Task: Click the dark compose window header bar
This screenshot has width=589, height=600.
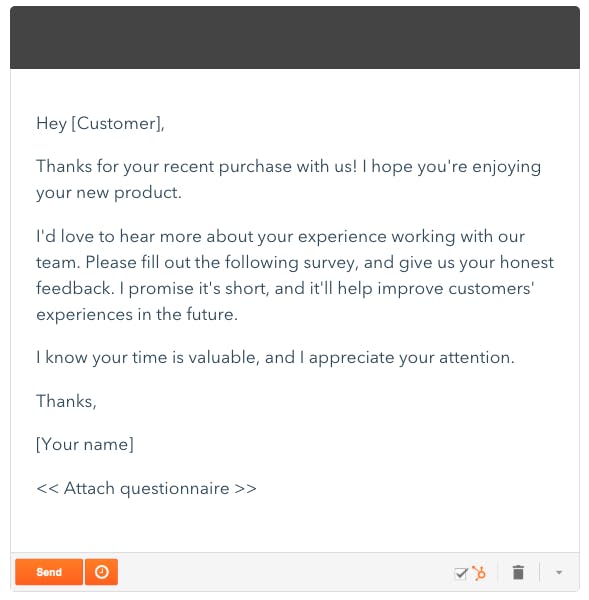Action: 295,38
